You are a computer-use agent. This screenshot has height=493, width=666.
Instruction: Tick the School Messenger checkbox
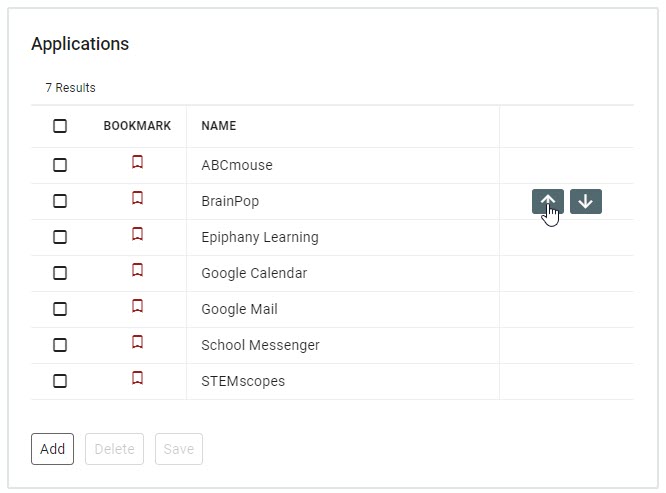[x=60, y=345]
